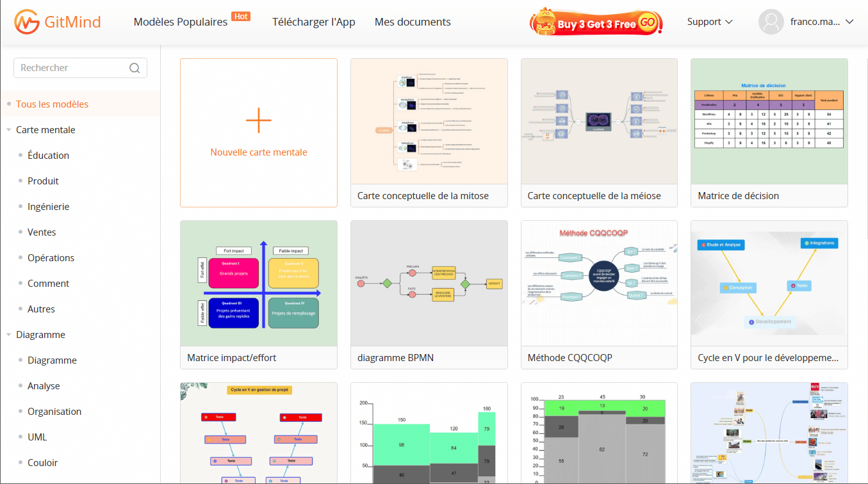Select Tous les modèles in the sidebar
The image size is (868, 484).
pos(52,104)
